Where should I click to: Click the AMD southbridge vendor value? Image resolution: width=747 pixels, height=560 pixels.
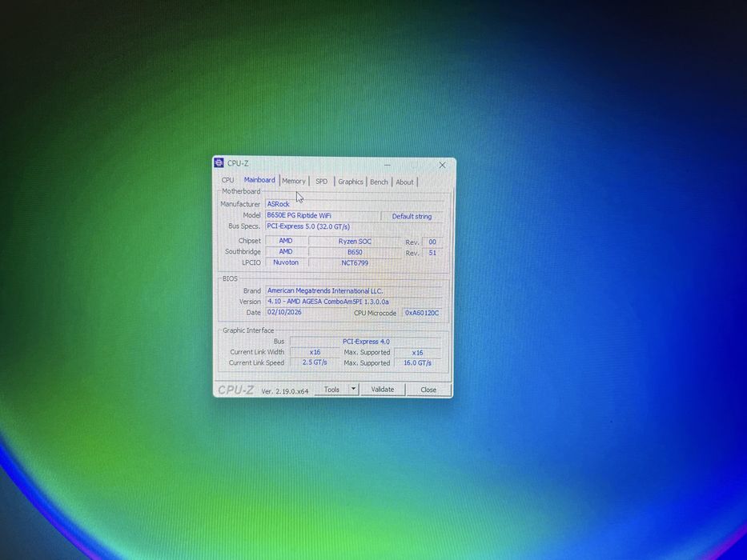[x=286, y=251]
